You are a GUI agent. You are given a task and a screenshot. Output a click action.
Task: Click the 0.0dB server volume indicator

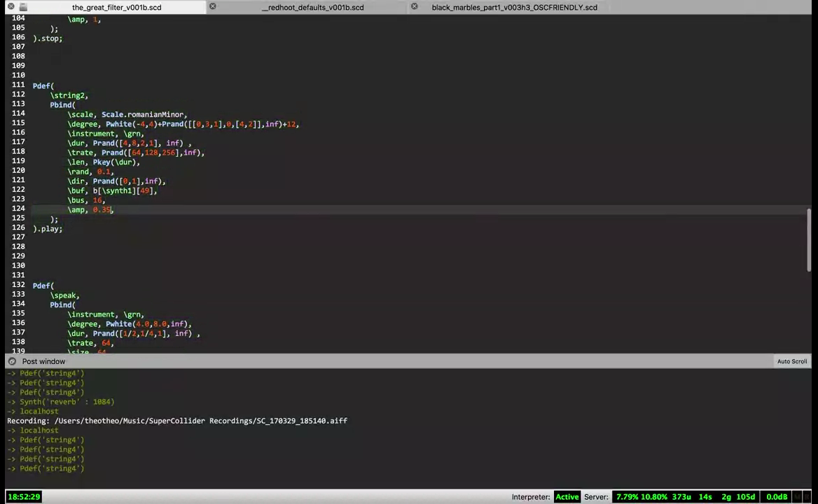coord(776,497)
